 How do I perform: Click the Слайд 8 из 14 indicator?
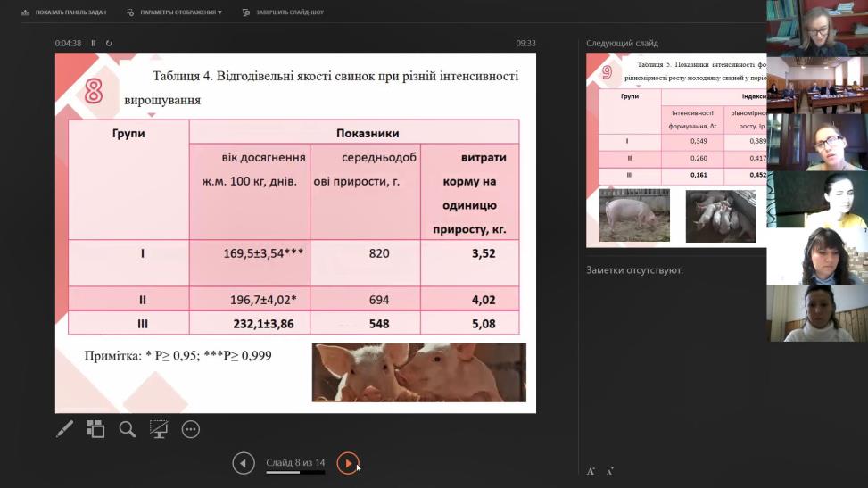point(295,462)
